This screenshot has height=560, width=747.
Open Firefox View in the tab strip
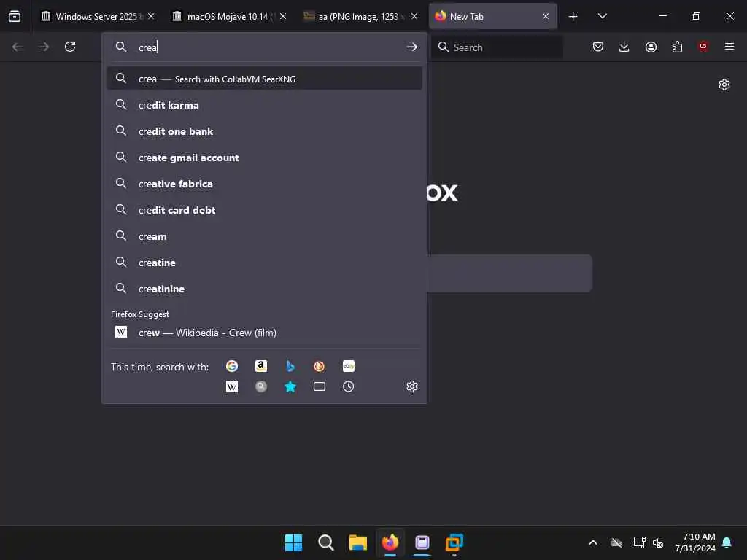click(x=15, y=16)
